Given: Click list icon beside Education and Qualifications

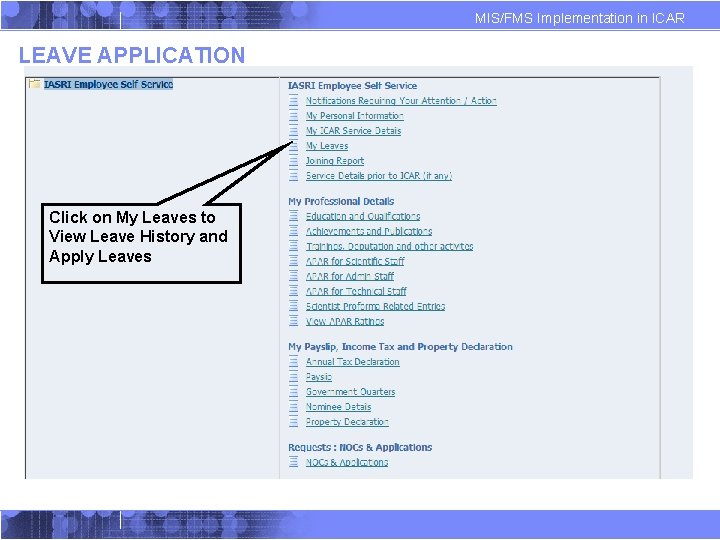Looking at the screenshot, I should (x=293, y=216).
